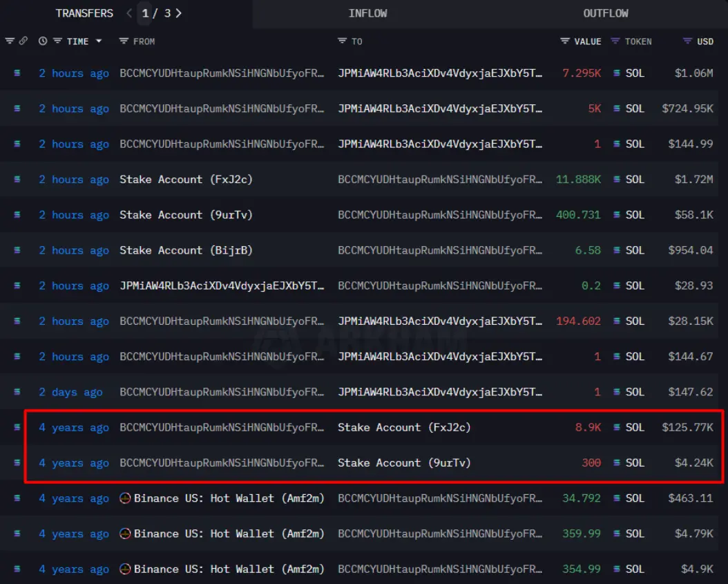Click the page number input field
The image size is (728, 584).
(x=145, y=13)
